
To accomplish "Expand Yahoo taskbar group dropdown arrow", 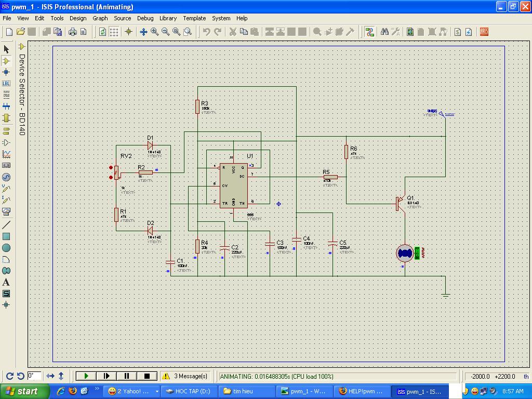I will tap(157, 391).
